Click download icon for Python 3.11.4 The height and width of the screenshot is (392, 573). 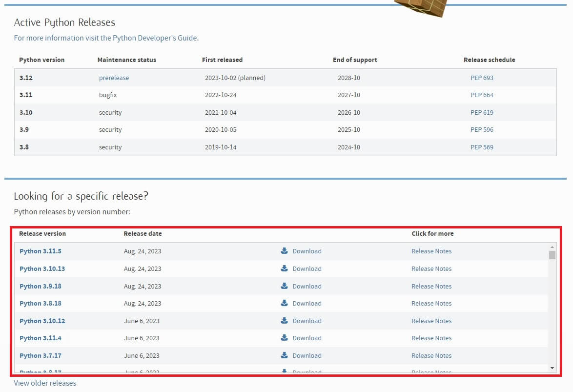(x=285, y=338)
